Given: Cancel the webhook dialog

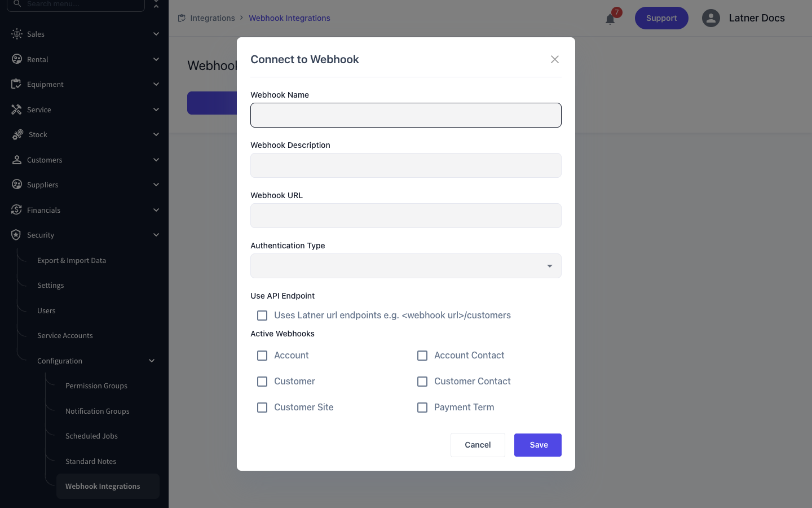Looking at the screenshot, I should pyautogui.click(x=478, y=445).
